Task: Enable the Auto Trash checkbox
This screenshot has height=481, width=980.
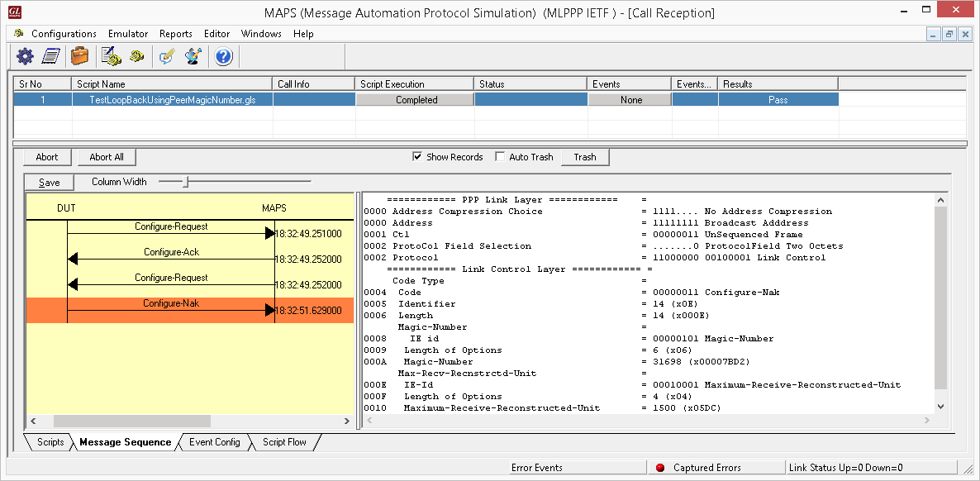Action: point(500,157)
